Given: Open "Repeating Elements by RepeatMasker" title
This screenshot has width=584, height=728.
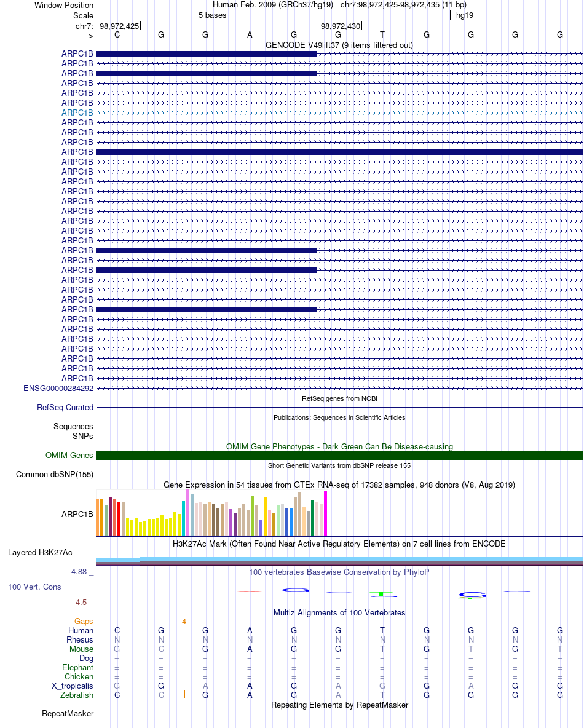Looking at the screenshot, I should pos(339,705).
